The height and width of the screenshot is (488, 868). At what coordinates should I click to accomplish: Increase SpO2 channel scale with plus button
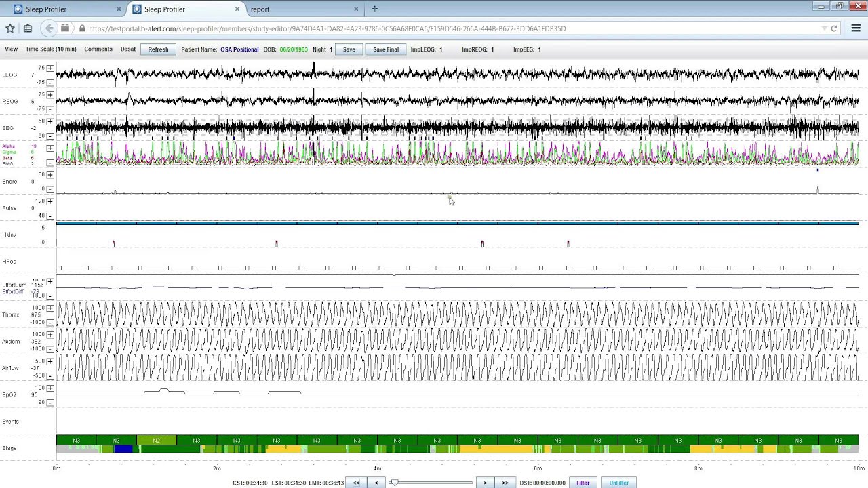50,388
